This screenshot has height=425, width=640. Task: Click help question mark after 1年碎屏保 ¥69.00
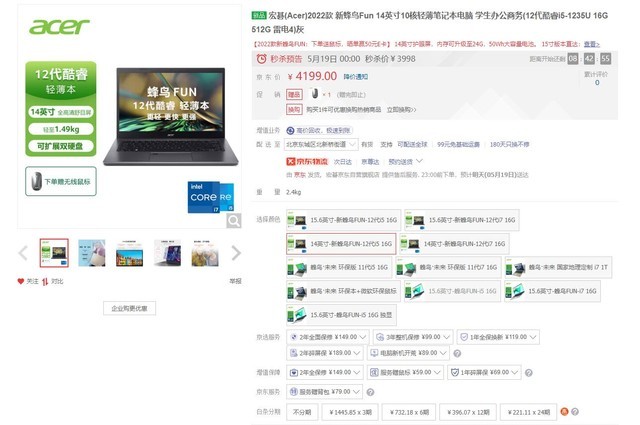(529, 373)
